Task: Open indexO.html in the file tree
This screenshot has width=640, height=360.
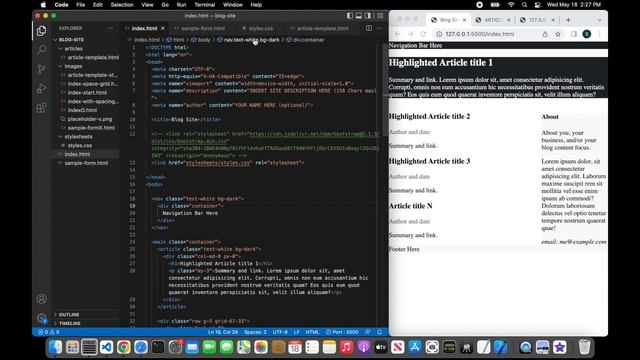Action: (82, 110)
